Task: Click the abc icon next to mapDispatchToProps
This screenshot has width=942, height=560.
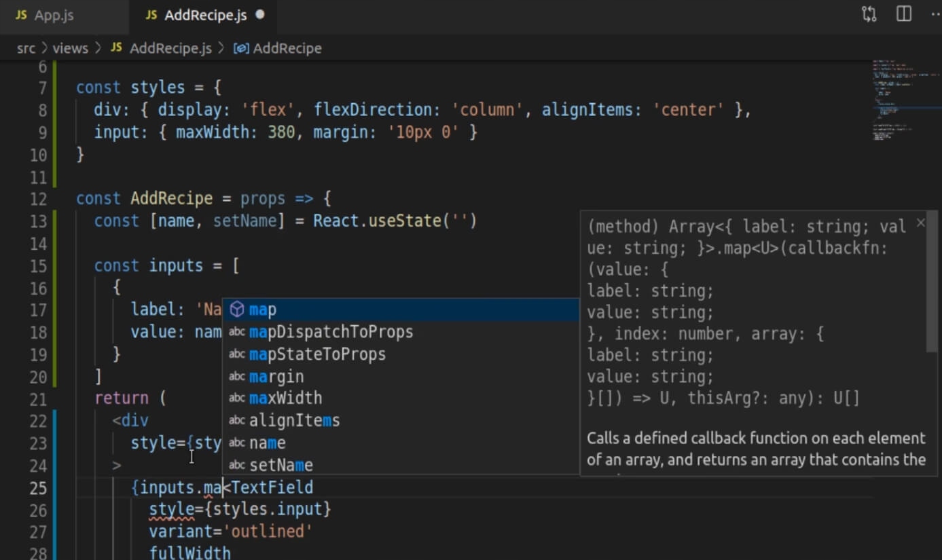Action: pyautogui.click(x=236, y=333)
